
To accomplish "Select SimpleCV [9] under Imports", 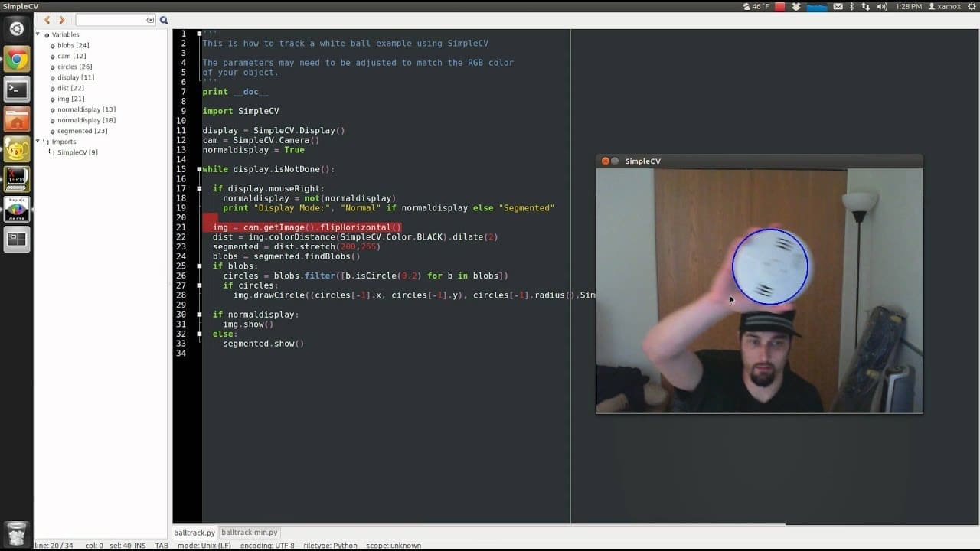I will [77, 152].
